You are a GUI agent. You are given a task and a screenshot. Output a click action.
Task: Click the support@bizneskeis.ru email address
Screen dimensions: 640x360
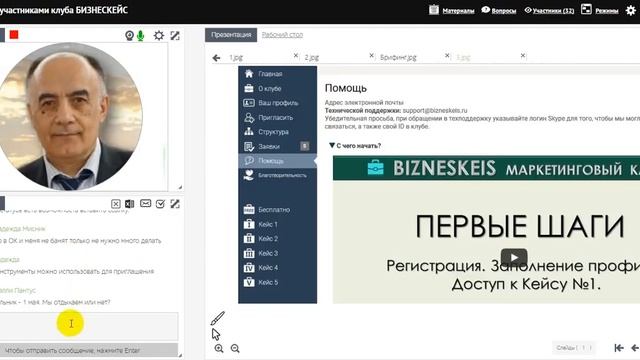click(x=435, y=110)
